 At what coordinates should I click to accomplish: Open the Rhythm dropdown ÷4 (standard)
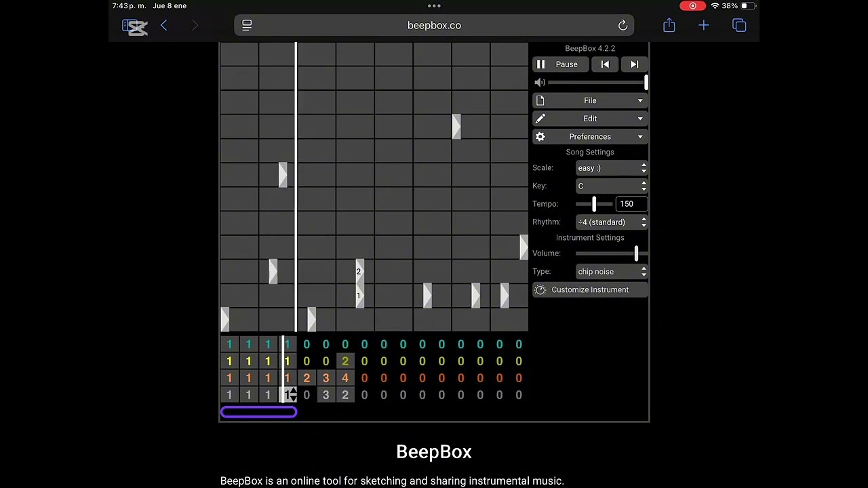pyautogui.click(x=612, y=222)
